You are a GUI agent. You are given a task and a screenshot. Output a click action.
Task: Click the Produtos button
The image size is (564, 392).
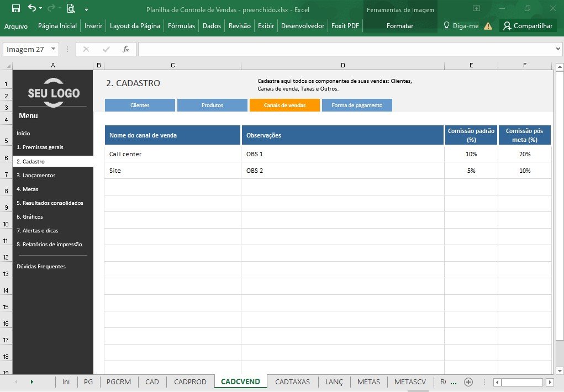(212, 105)
